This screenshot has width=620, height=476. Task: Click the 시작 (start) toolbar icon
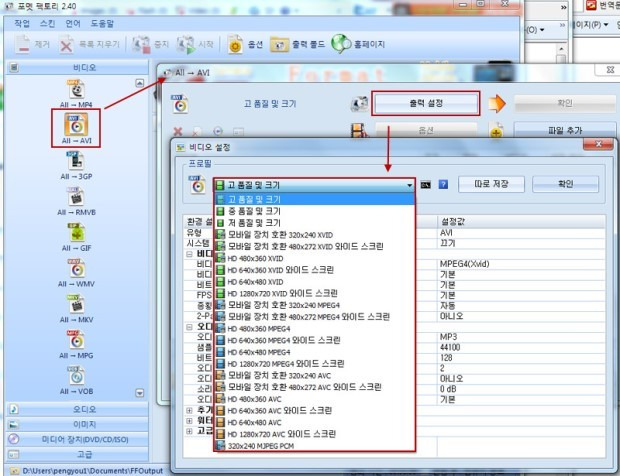pyautogui.click(x=185, y=44)
